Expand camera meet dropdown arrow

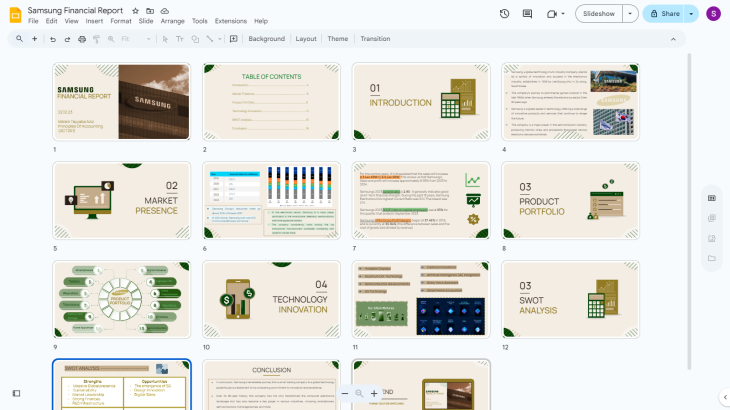click(x=563, y=14)
